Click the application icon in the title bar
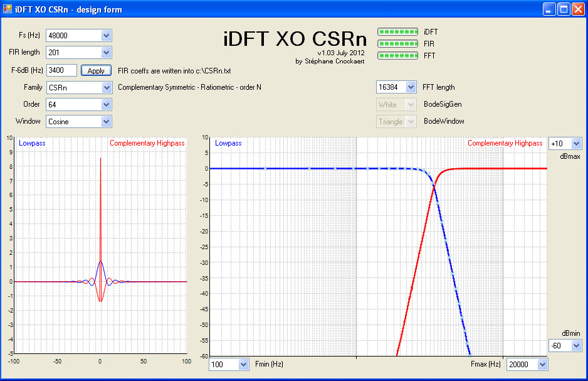 point(7,9)
